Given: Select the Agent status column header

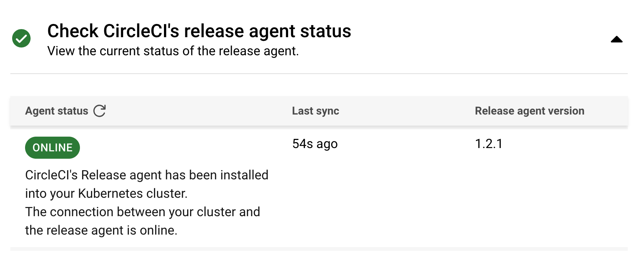Looking at the screenshot, I should (57, 110).
